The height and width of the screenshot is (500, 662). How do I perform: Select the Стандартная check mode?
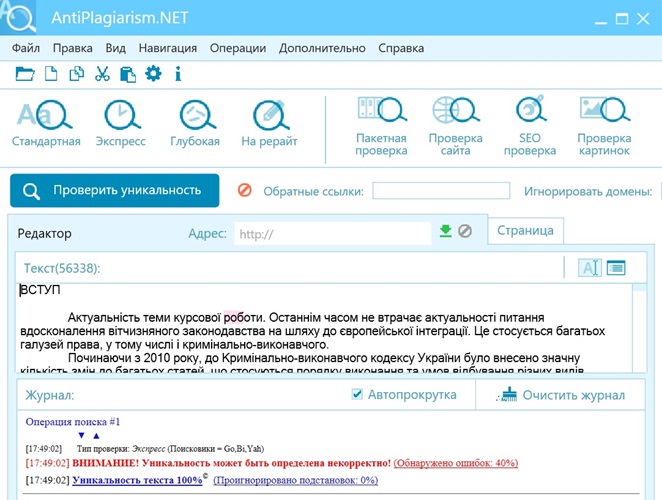pos(46,123)
